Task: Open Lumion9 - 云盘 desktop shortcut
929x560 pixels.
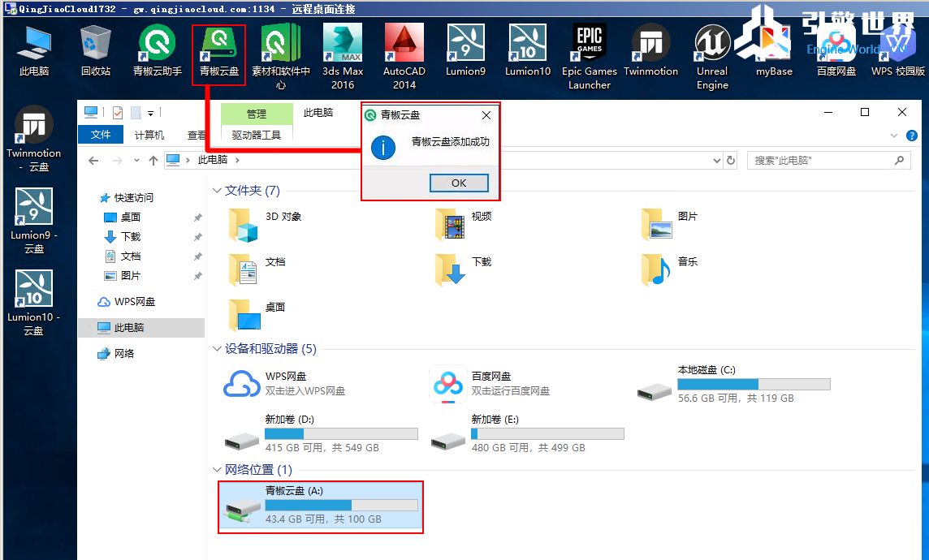Action: point(34,222)
